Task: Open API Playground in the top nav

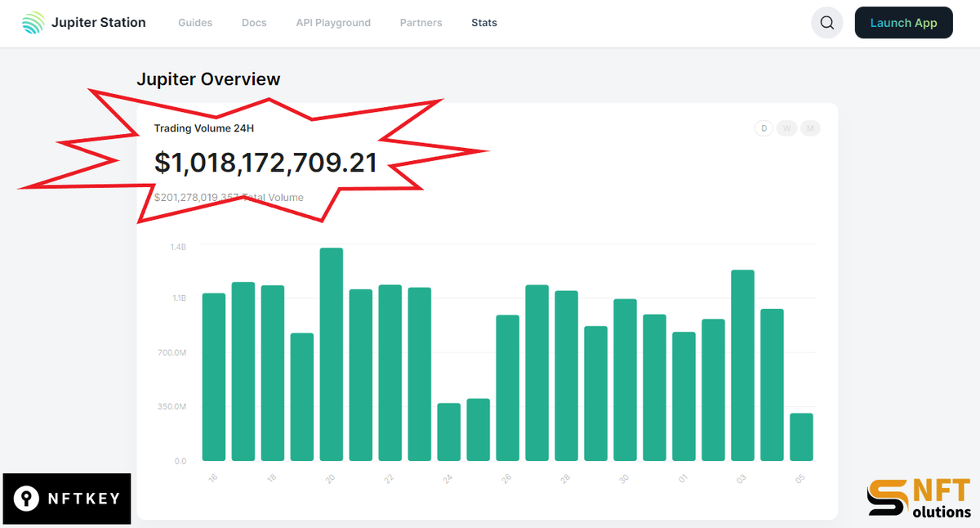Action: click(333, 23)
